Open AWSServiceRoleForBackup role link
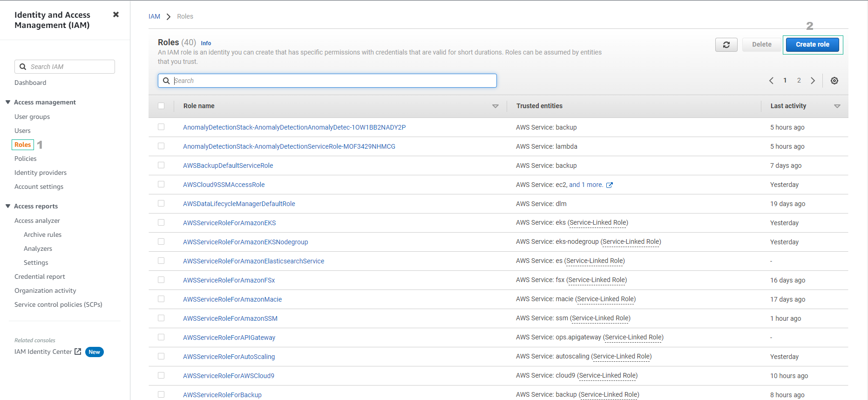868x400 pixels. click(223, 395)
